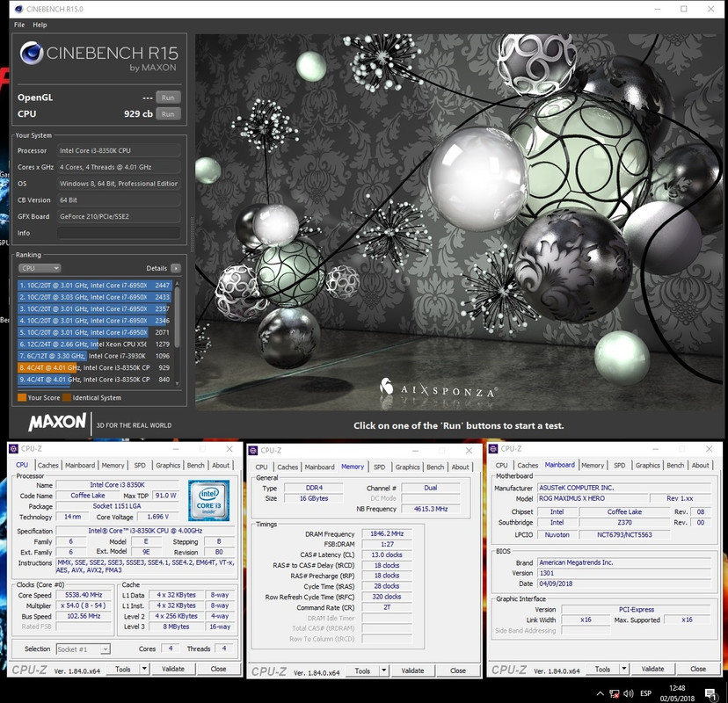Open Memory tab in right CPU-Z window
The width and height of the screenshot is (728, 703).
coord(593,465)
